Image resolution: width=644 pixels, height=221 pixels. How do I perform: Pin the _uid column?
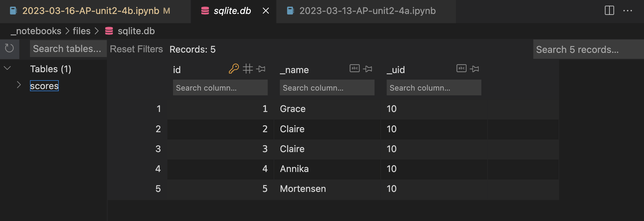(475, 69)
